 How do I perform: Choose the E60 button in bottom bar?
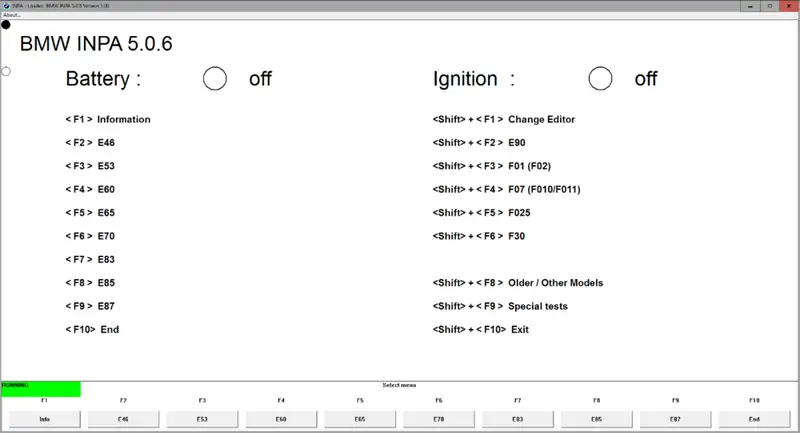pos(281,419)
